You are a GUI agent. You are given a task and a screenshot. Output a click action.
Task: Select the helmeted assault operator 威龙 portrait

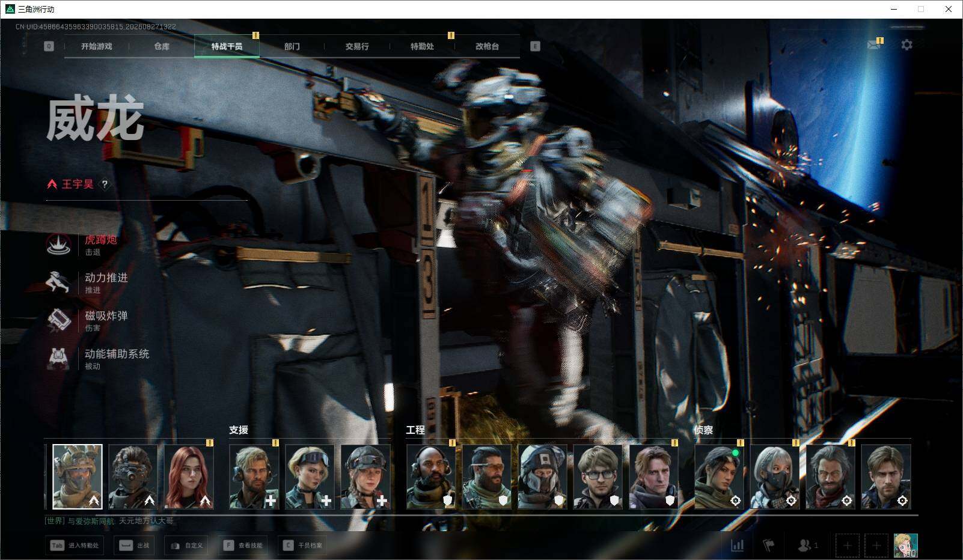[x=78, y=476]
